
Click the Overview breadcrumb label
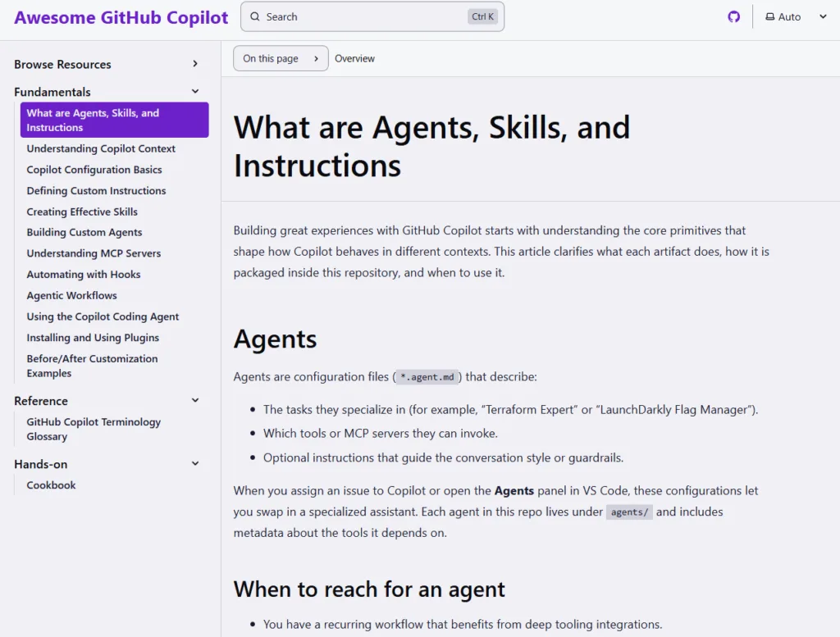(x=354, y=58)
